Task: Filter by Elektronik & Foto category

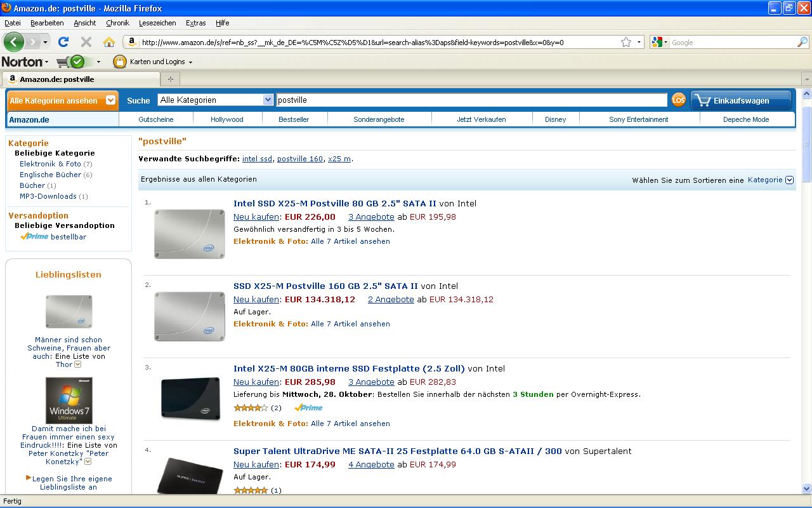Action: click(50, 164)
